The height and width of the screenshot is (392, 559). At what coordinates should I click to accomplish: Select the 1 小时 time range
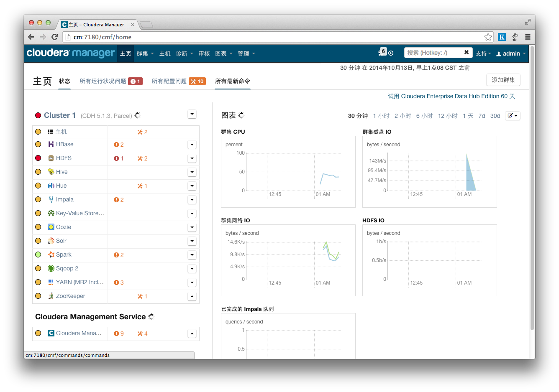click(x=381, y=116)
